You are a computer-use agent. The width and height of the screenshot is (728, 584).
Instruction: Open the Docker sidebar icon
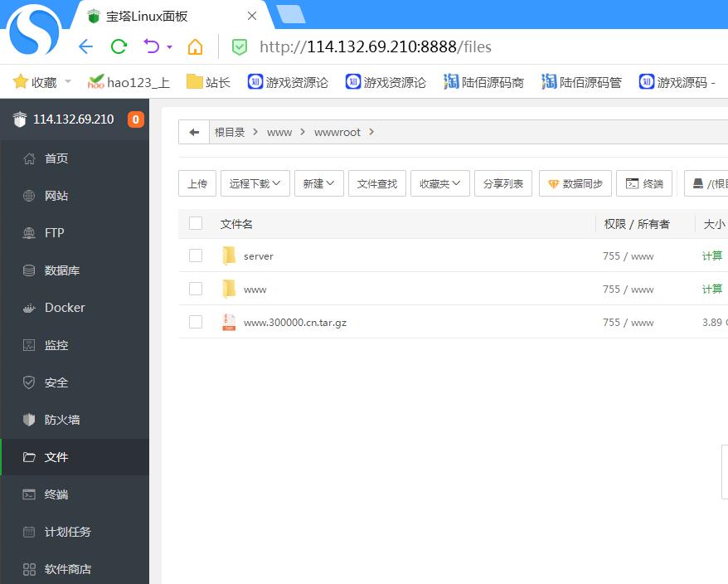click(x=29, y=308)
